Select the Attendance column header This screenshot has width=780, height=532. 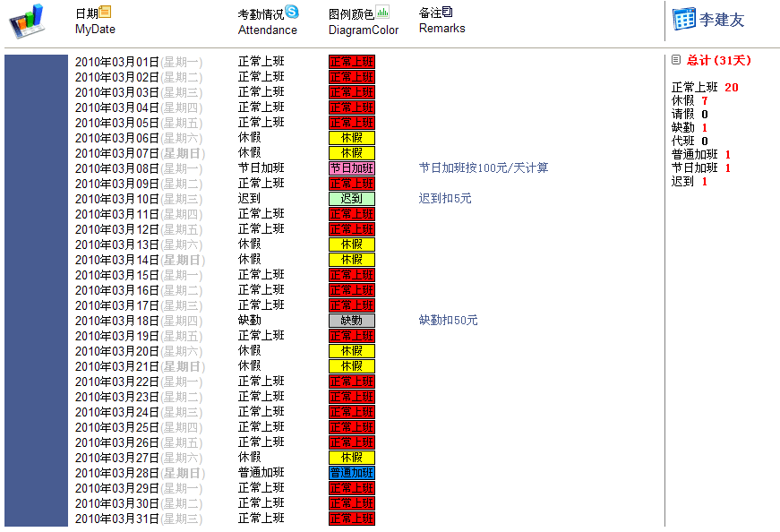click(x=267, y=30)
